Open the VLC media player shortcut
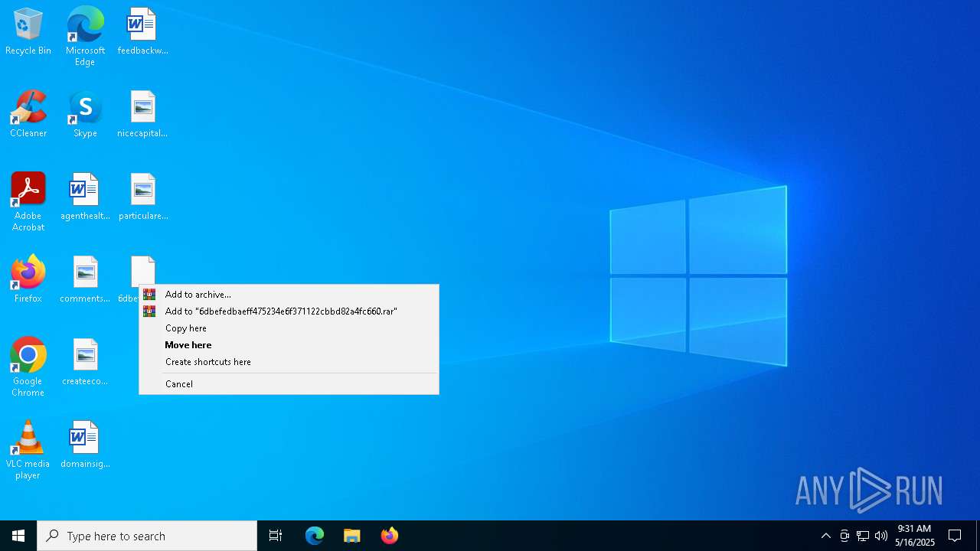 point(28,450)
